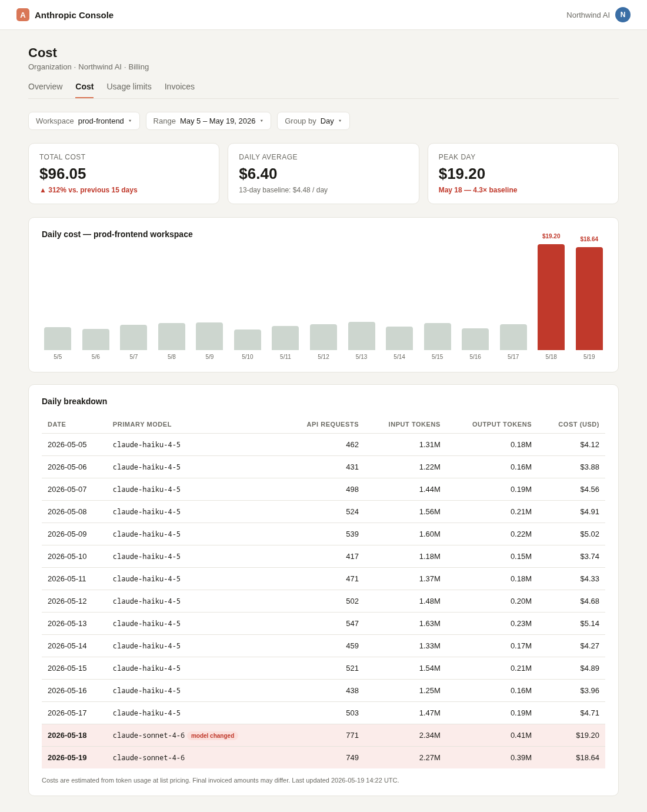Click the red 5/19 bar in chart
The width and height of the screenshot is (647, 812).
click(589, 298)
